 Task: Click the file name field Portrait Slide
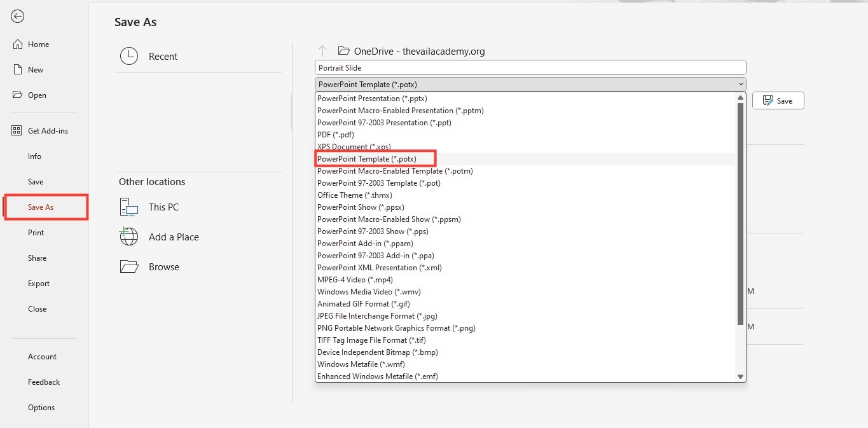(530, 67)
